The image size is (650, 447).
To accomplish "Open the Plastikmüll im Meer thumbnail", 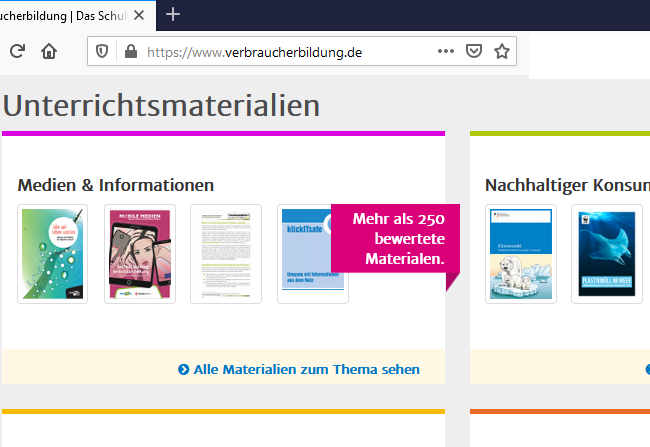I will point(606,253).
